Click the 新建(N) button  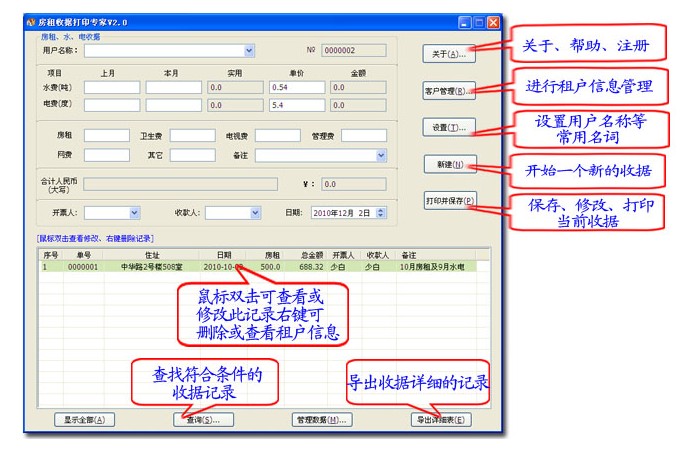(x=450, y=164)
